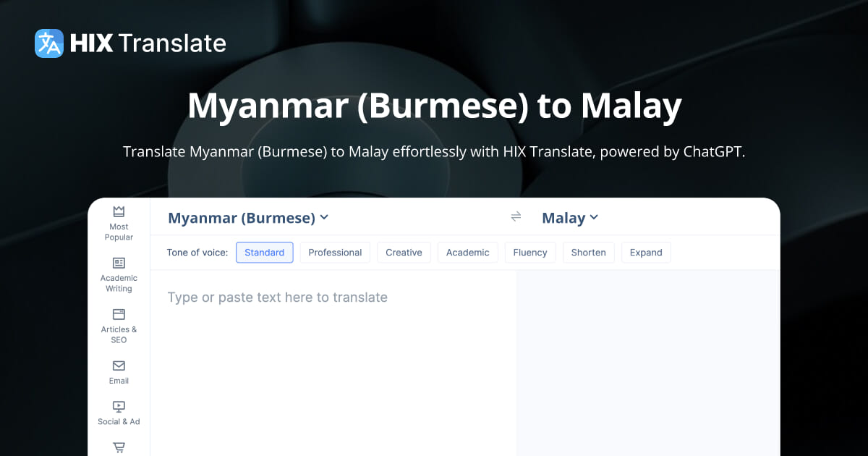
Task: Expand the Malay language selector
Action: (570, 217)
